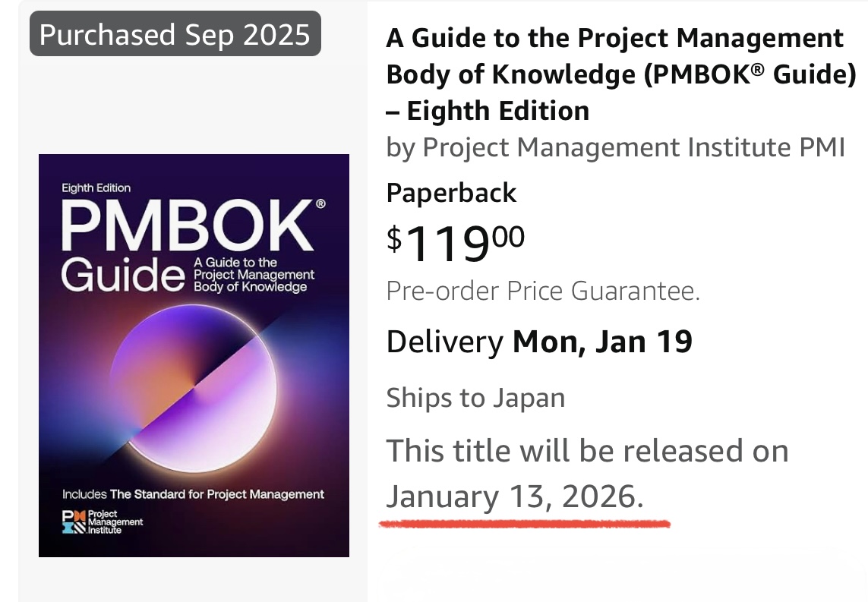Click the "Project Management Institute PMI" author name
868x602 pixels.
click(x=633, y=147)
